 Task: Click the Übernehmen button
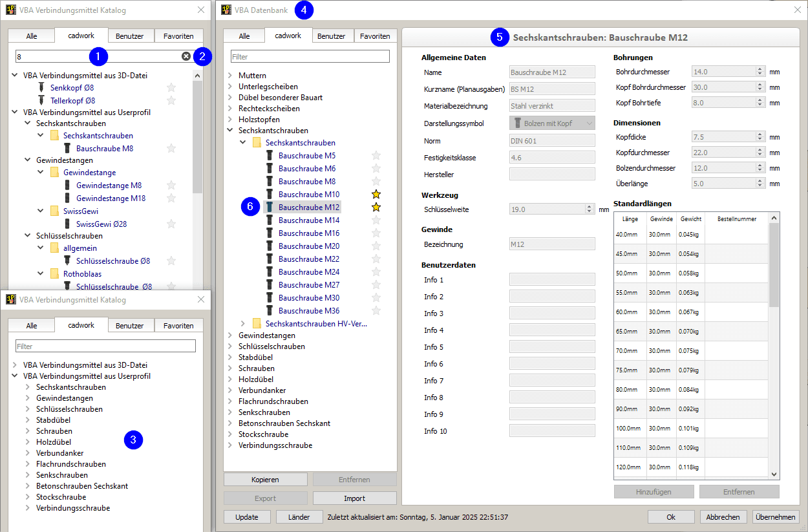(776, 516)
